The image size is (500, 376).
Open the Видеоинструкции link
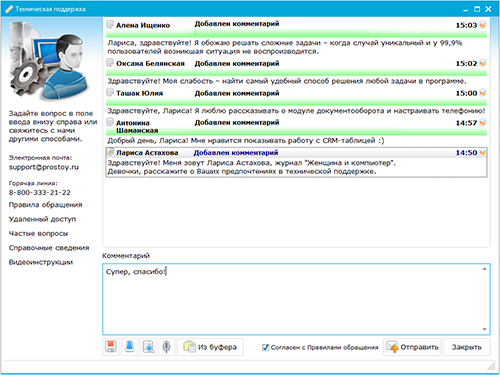click(x=41, y=262)
